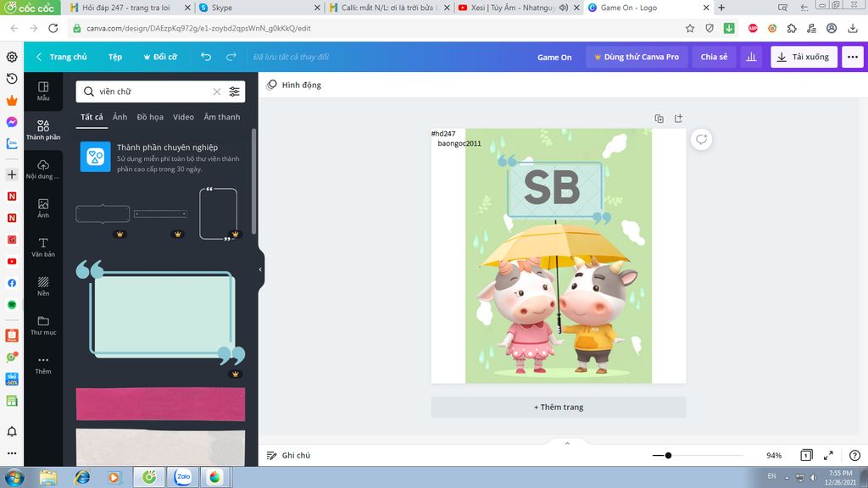
Task: Click the Thêm trang add page button
Action: [x=559, y=407]
